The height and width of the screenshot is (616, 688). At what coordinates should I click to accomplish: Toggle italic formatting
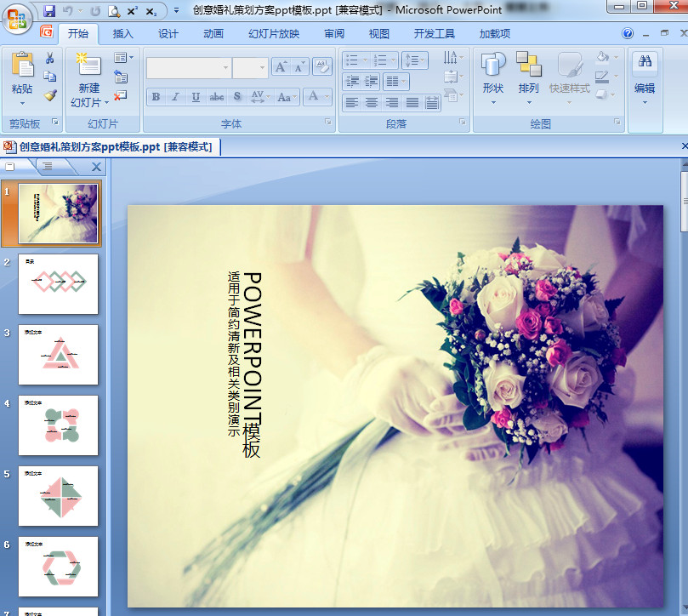175,97
